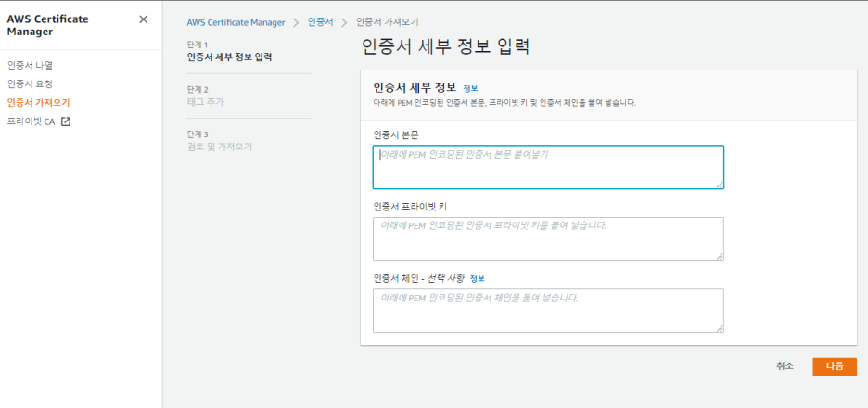
Task: Click the orange 다음 button
Action: click(834, 366)
